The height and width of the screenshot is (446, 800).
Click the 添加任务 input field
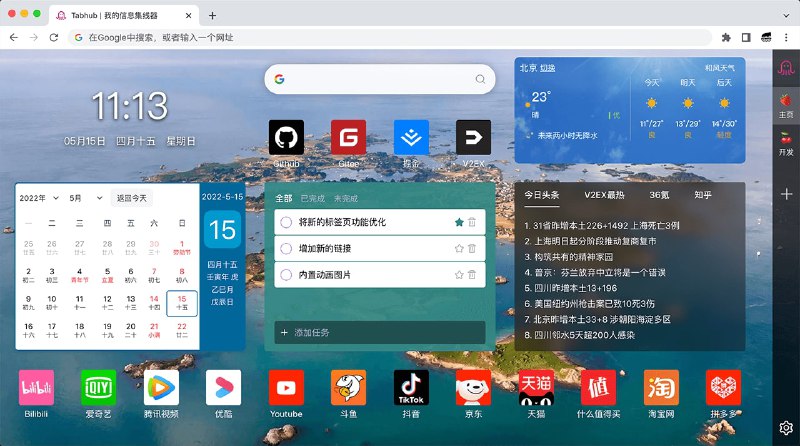[x=380, y=332]
